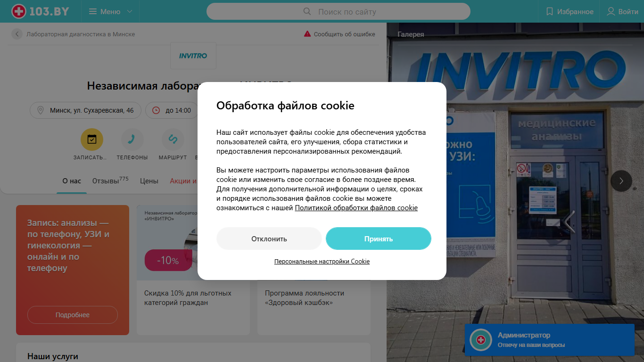Click the Маршрут route icon
Image resolution: width=644 pixels, height=362 pixels.
point(173,139)
